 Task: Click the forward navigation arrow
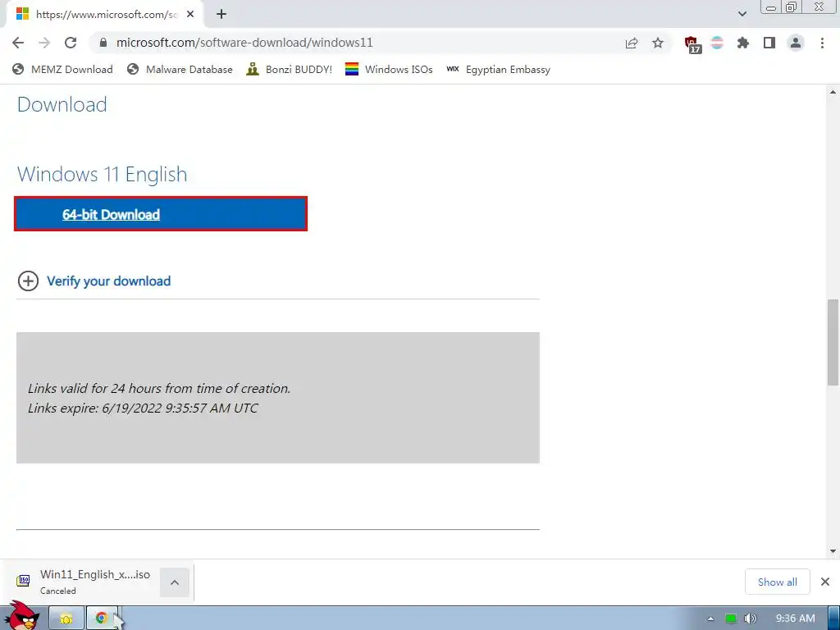click(x=44, y=43)
